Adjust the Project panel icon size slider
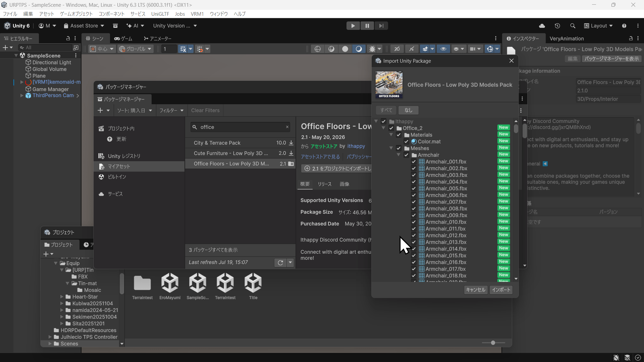Image resolution: width=644 pixels, height=362 pixels. coord(493,343)
